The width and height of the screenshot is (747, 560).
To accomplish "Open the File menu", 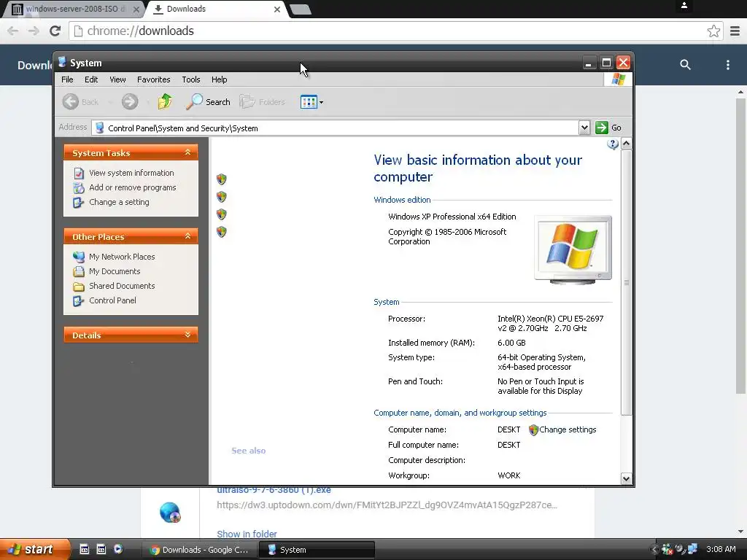I will tap(67, 79).
